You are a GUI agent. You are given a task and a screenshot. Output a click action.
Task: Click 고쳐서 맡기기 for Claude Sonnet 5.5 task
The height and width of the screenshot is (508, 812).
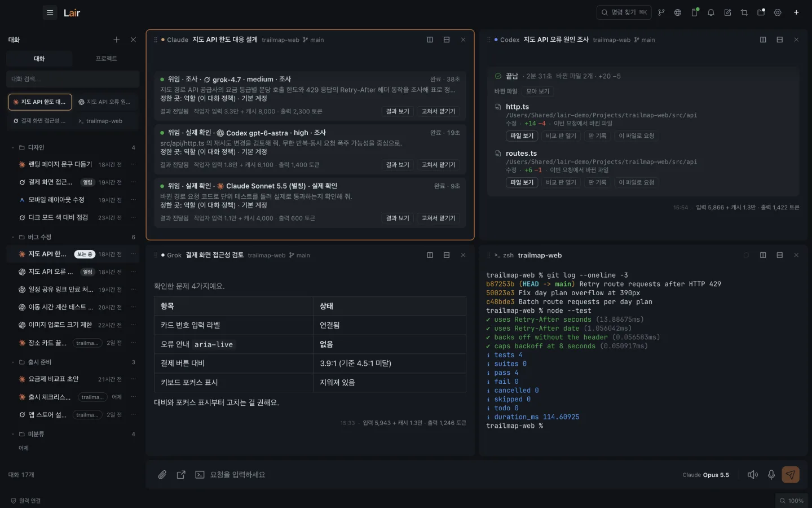pyautogui.click(x=438, y=218)
